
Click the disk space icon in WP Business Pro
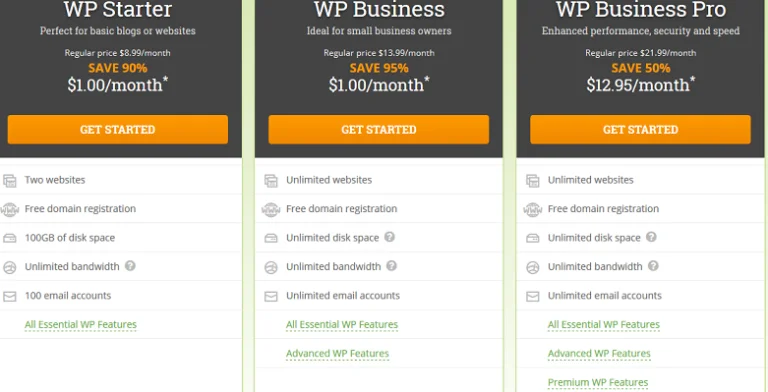point(532,239)
